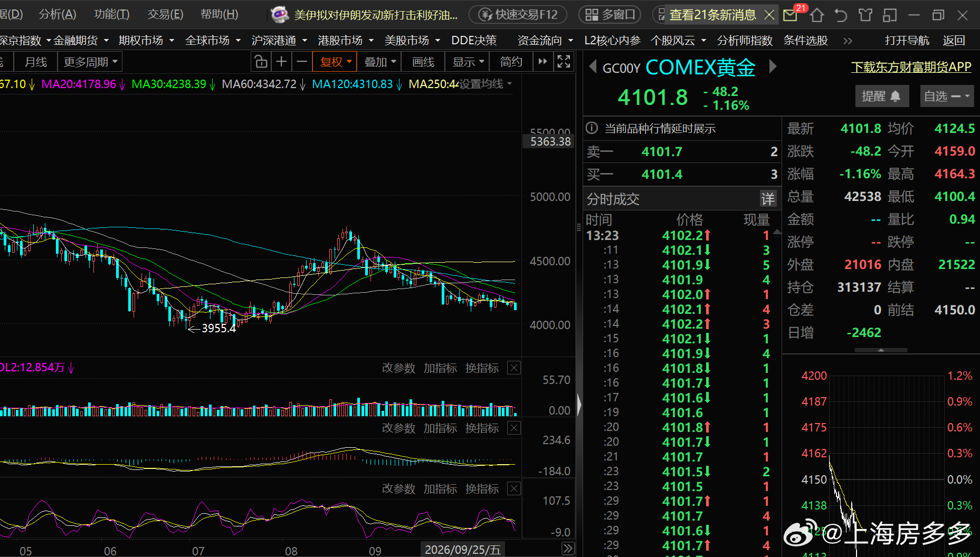980x557 pixels.
Task: Open the 显示 dropdown
Action: point(468,62)
